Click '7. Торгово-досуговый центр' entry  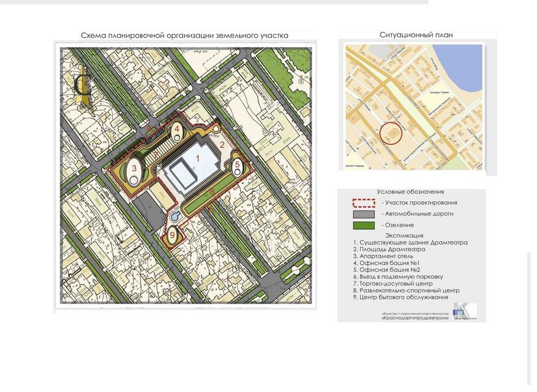coord(393,284)
